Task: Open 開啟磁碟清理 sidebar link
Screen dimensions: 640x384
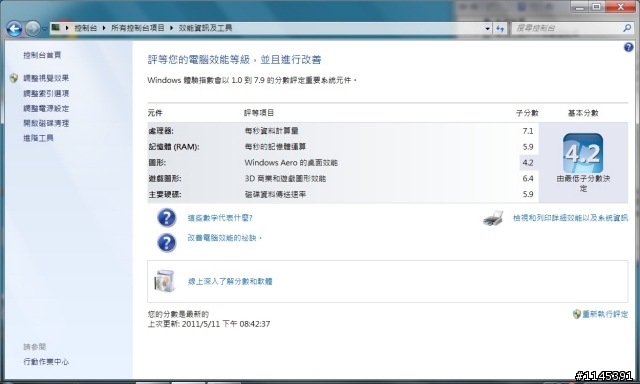Action: coord(46,123)
